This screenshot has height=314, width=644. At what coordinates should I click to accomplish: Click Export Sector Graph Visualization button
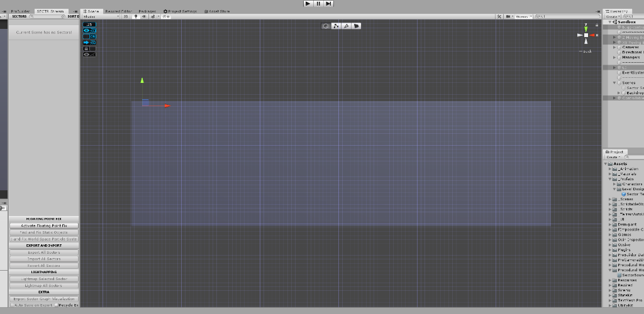click(x=44, y=299)
